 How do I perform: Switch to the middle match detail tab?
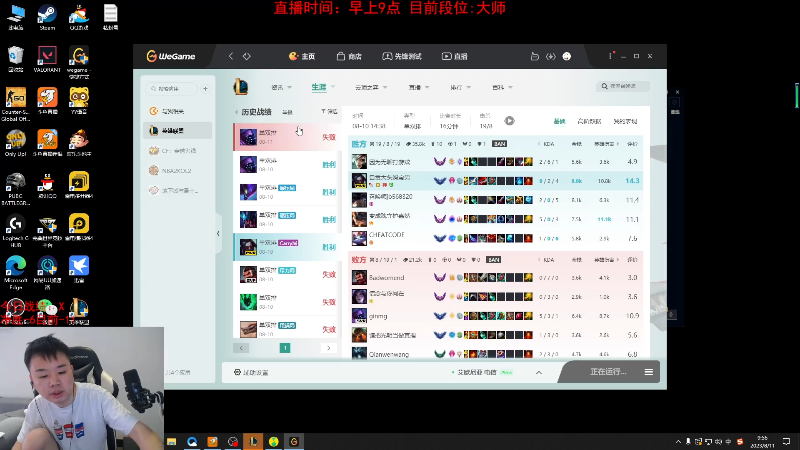589,121
